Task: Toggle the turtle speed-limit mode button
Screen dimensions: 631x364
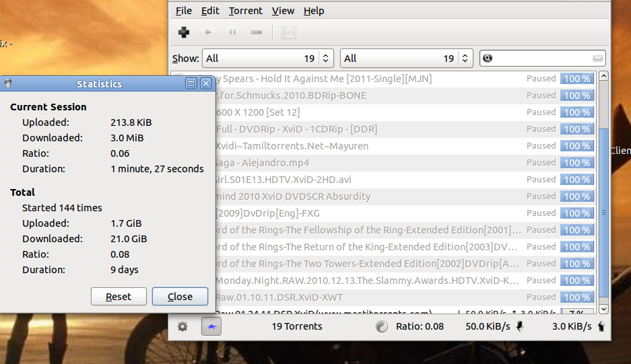Action: [x=211, y=326]
